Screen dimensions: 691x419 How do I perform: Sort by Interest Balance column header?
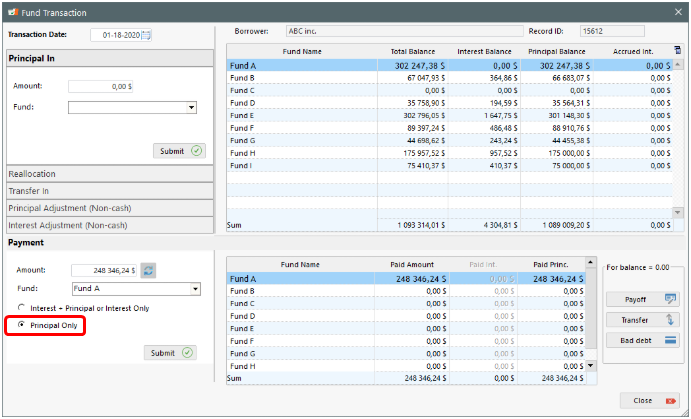(x=484, y=52)
